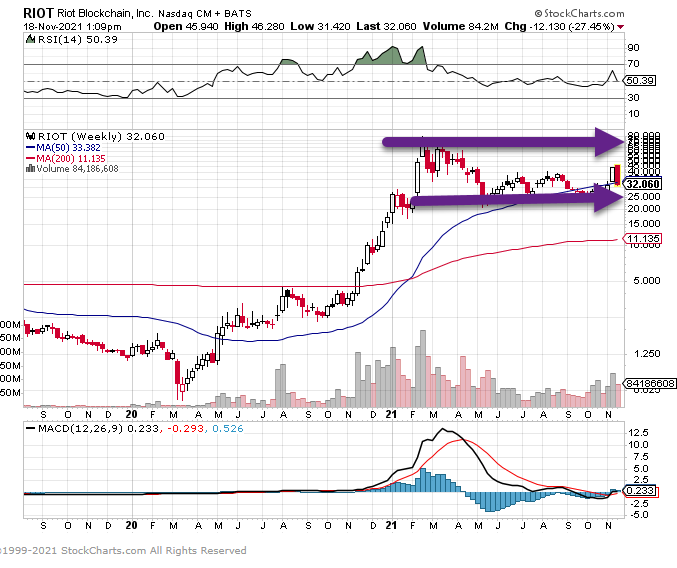Click the volume bars legend icon
677x568 pixels.
click(x=30, y=168)
